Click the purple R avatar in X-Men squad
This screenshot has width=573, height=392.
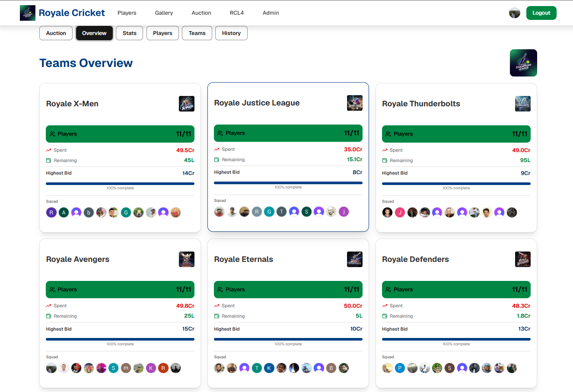[51, 212]
